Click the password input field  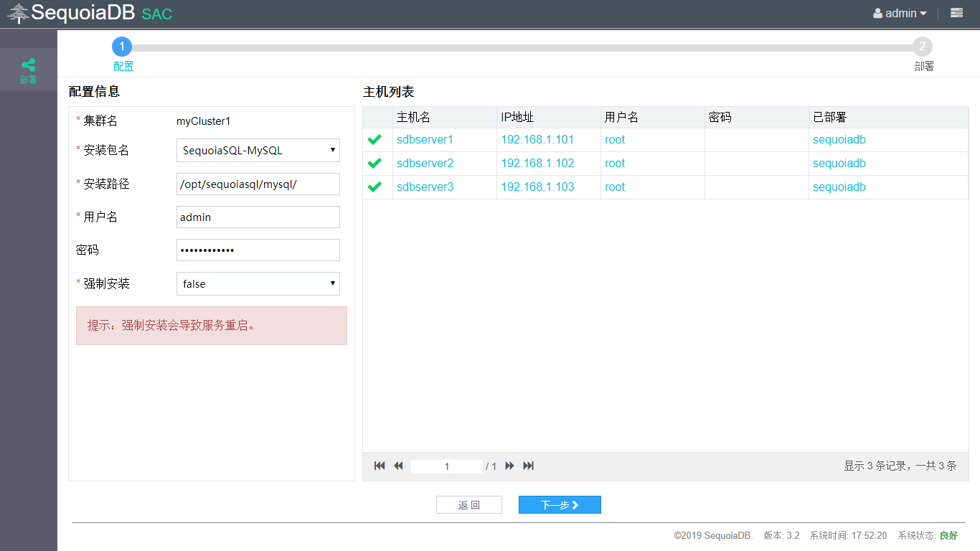point(258,250)
